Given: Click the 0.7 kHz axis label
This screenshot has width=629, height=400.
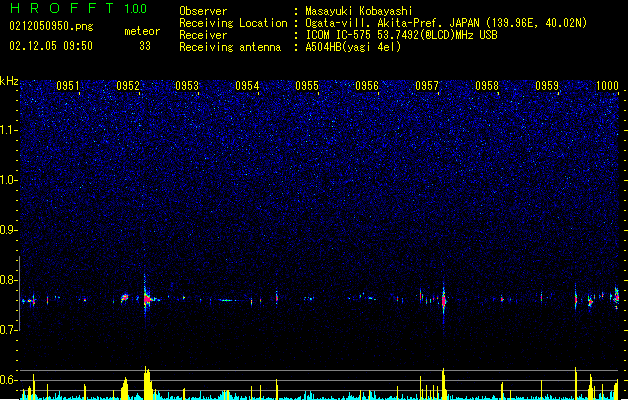Looking at the screenshot, I should (x=8, y=330).
